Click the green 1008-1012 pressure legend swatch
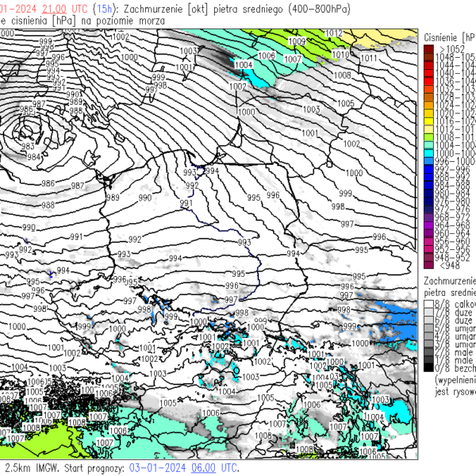476x476 pixels. tap(428, 136)
